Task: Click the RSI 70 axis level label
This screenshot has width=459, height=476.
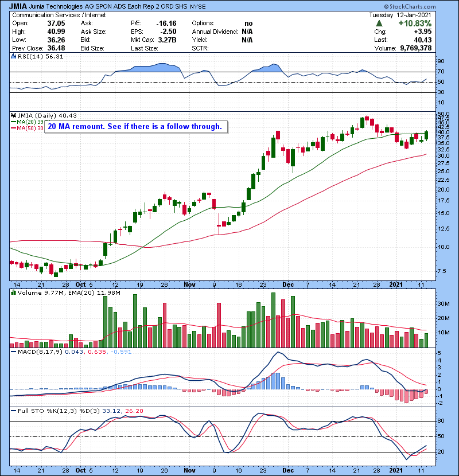Action: click(441, 72)
